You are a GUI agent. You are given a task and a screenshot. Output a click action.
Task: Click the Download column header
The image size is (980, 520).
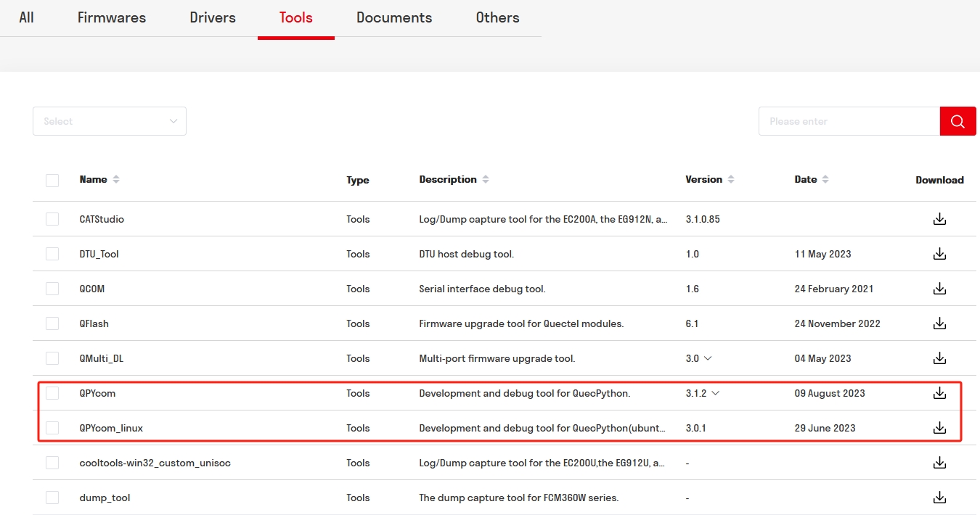(x=939, y=180)
